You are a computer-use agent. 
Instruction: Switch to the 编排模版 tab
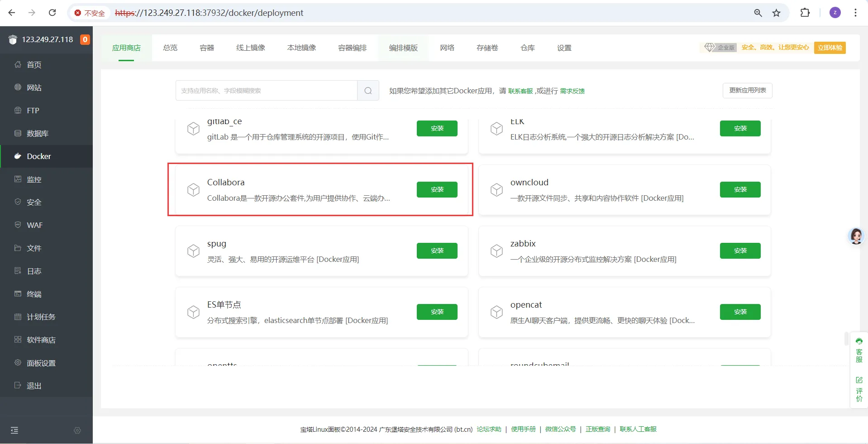(404, 48)
